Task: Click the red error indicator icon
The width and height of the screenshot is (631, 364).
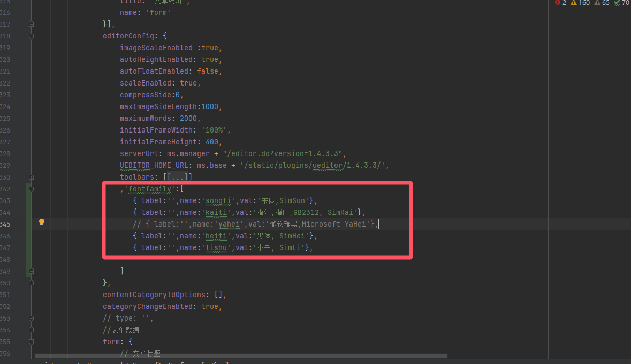Action: [x=557, y=3]
